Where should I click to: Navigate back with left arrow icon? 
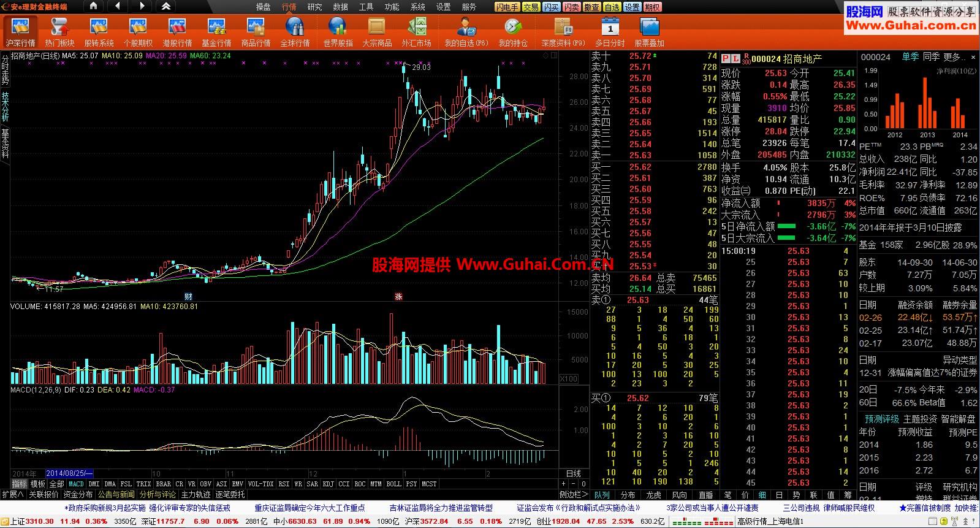coord(117,7)
